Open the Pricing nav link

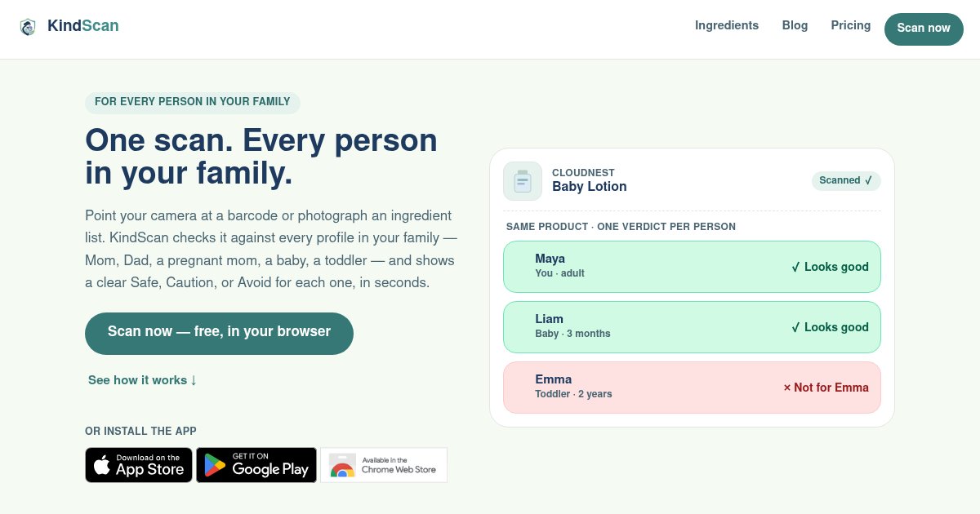point(851,25)
